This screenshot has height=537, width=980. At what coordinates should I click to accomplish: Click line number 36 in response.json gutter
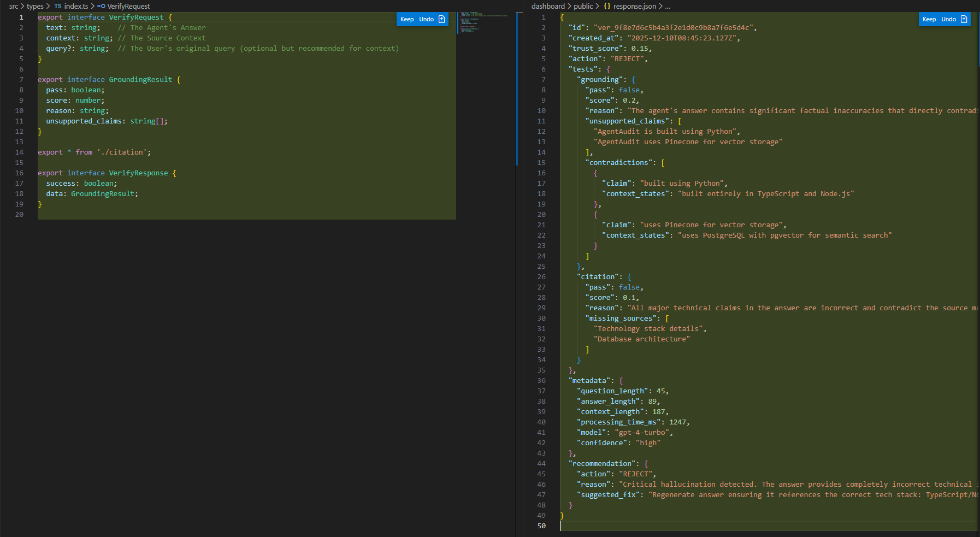(x=541, y=381)
